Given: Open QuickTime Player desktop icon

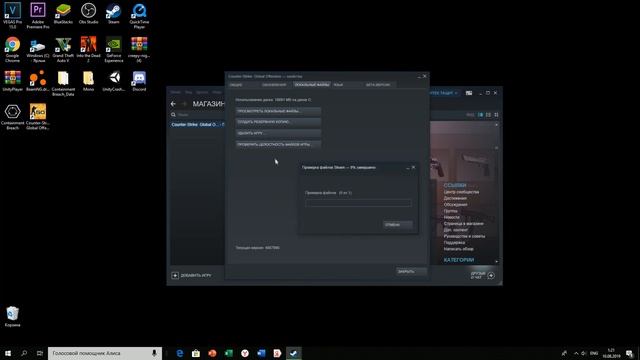Looking at the screenshot, I should point(139,16).
